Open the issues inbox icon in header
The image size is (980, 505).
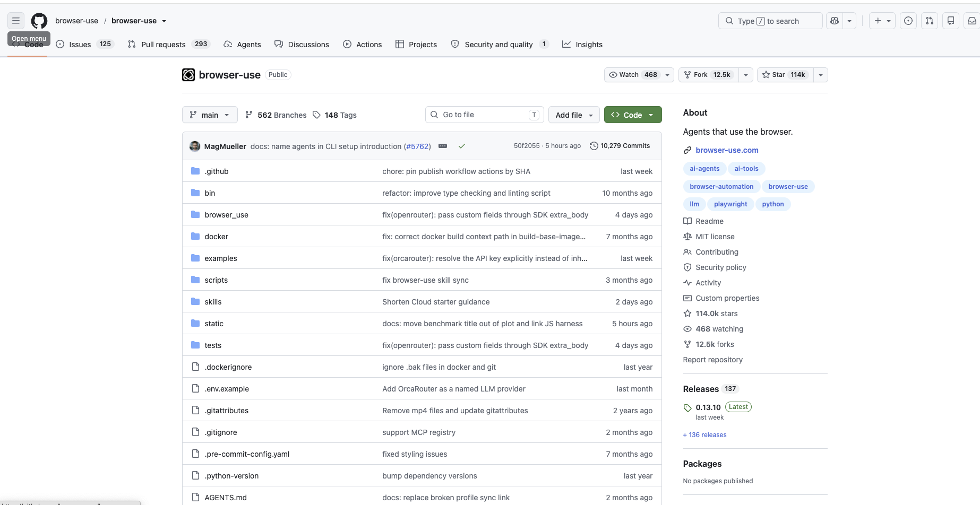pos(908,21)
